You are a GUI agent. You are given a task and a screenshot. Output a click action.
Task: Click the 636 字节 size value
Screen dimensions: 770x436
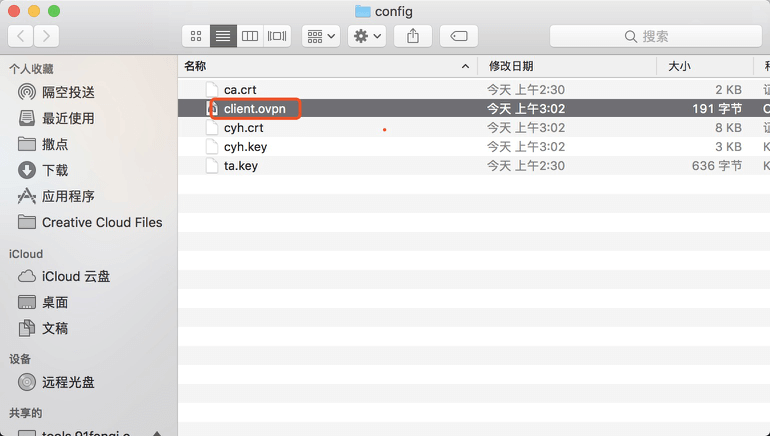(x=716, y=165)
